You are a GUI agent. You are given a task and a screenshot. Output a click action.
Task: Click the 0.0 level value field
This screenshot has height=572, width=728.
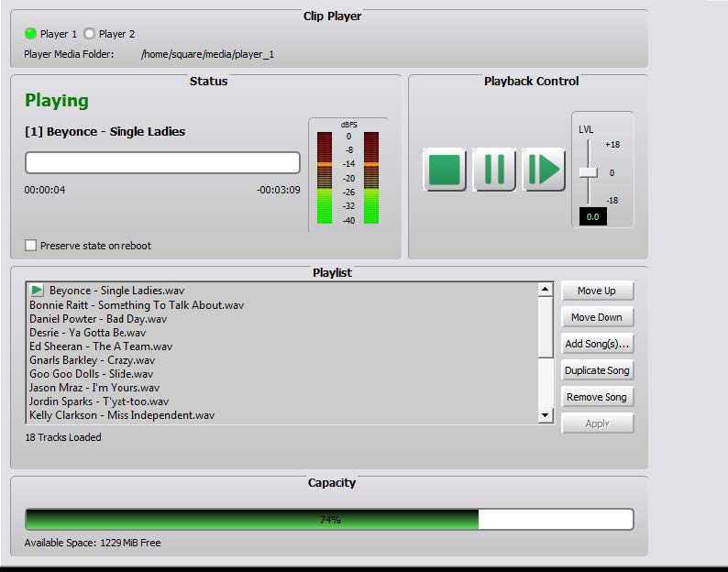(592, 217)
